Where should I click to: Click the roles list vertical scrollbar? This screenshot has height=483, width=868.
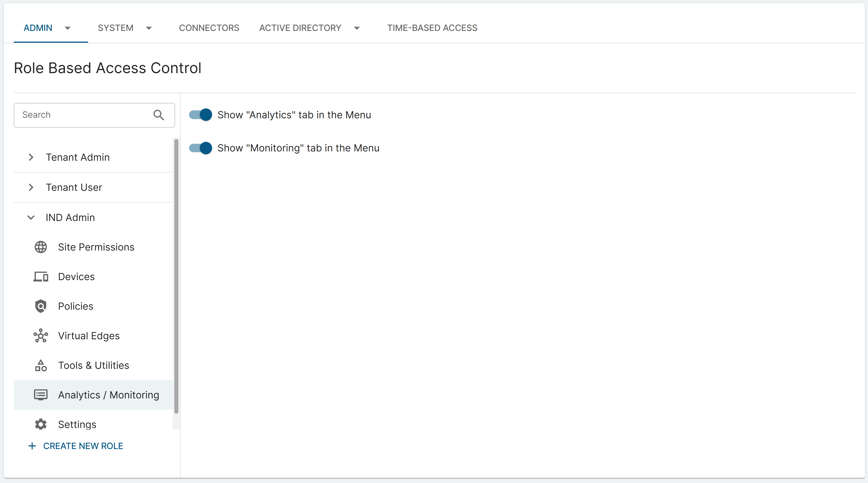click(176, 276)
